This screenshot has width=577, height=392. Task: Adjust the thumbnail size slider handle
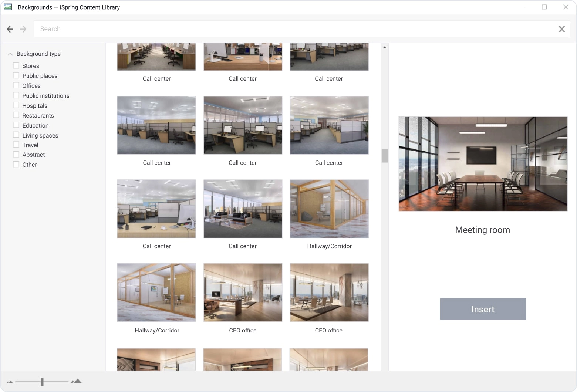(42, 382)
